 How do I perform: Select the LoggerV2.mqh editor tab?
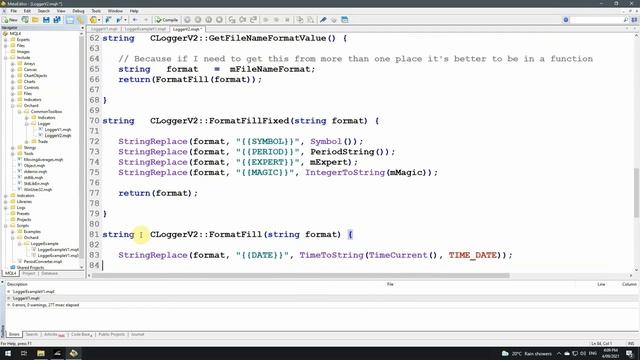pyautogui.click(x=187, y=29)
